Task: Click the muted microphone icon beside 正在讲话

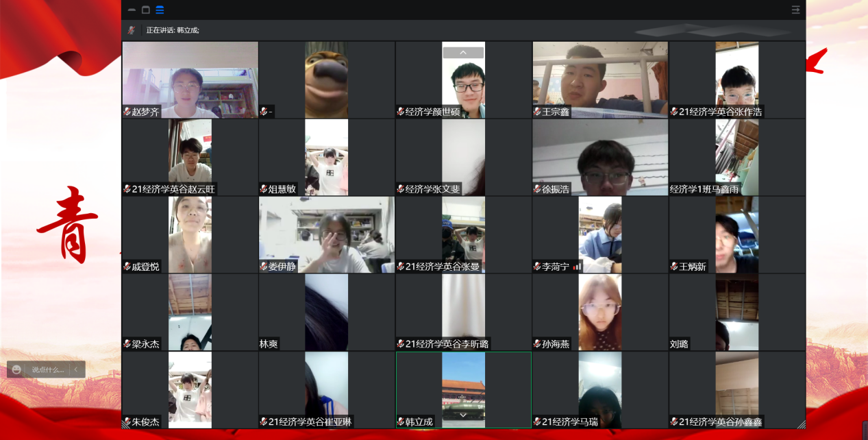Action: pyautogui.click(x=132, y=30)
